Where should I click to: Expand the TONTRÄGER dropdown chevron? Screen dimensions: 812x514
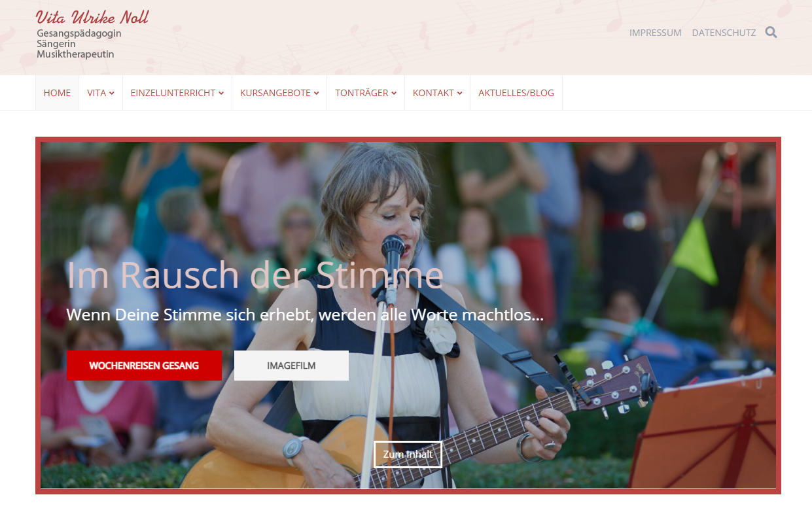pos(394,94)
